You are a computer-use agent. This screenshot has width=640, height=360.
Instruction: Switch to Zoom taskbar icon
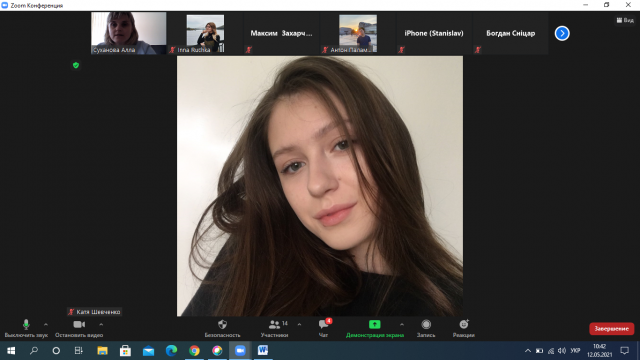click(x=240, y=351)
